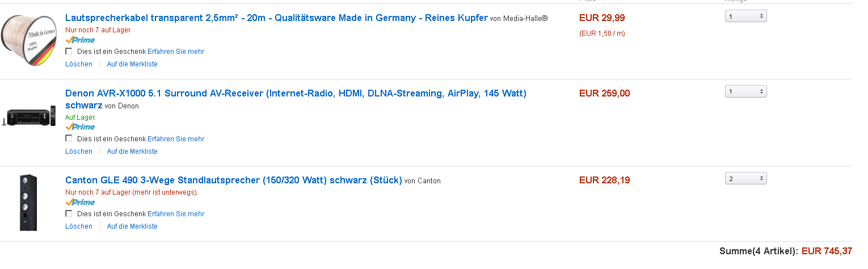
Task: Click Löschen for Canton GLE 490
Action: (x=79, y=226)
